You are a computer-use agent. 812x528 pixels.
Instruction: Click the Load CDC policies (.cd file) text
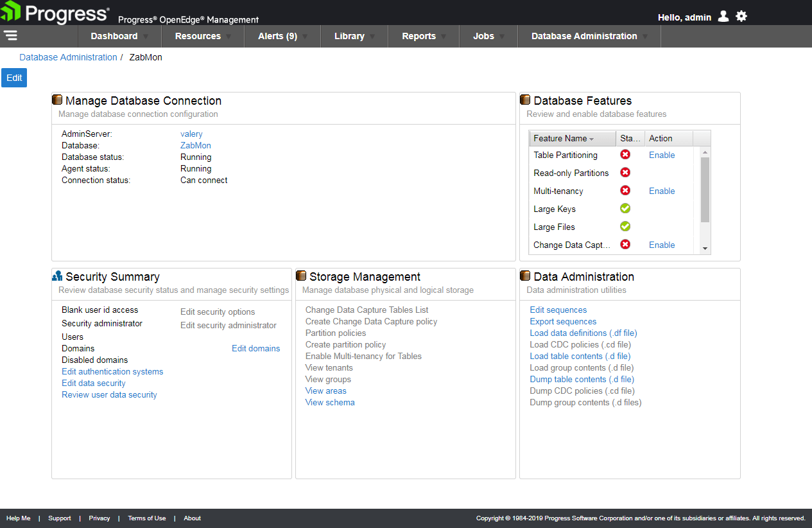(x=580, y=344)
